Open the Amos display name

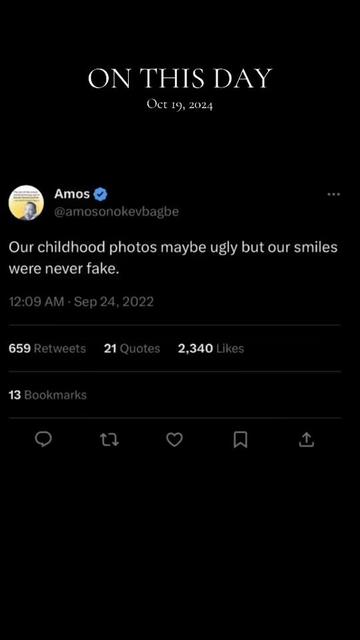tap(72, 194)
